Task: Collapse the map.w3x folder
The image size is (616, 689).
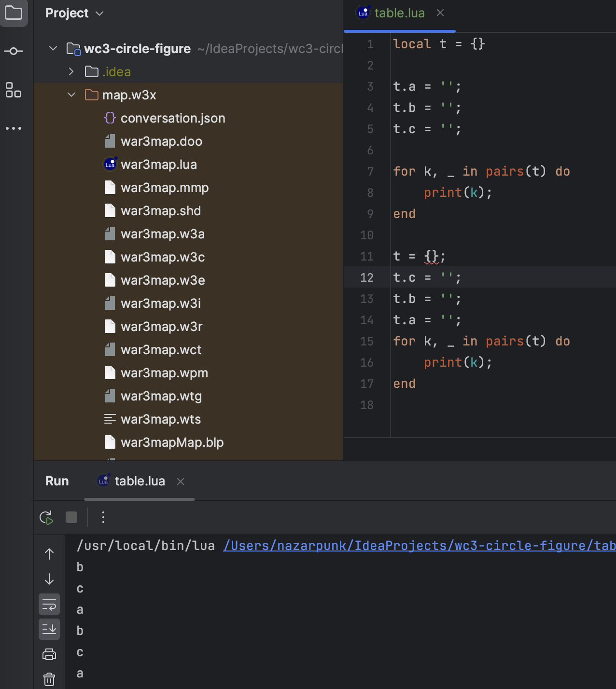Action: (x=71, y=95)
